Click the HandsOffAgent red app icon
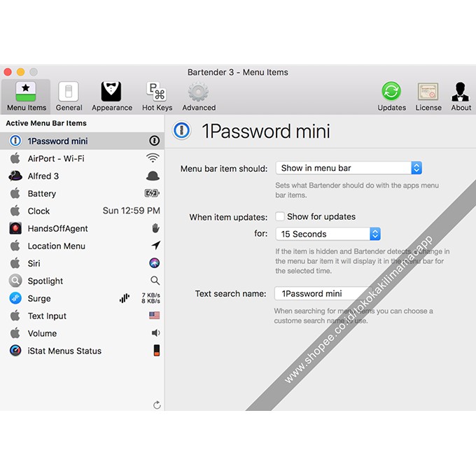 click(x=15, y=228)
